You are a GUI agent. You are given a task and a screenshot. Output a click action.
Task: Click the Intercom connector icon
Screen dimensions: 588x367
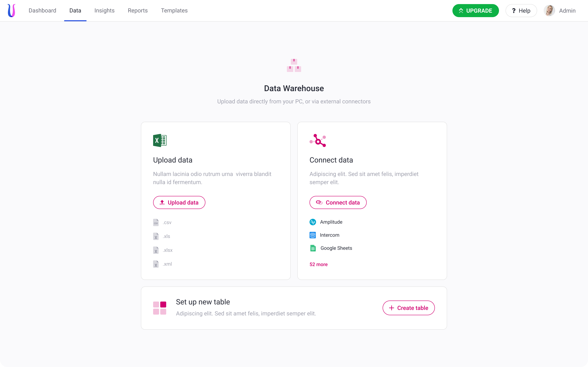point(313,235)
